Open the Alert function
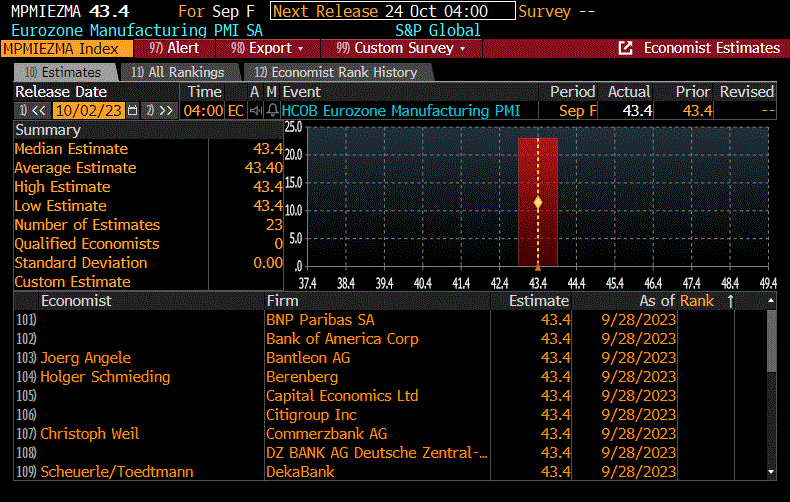The image size is (790, 502). click(x=174, y=48)
